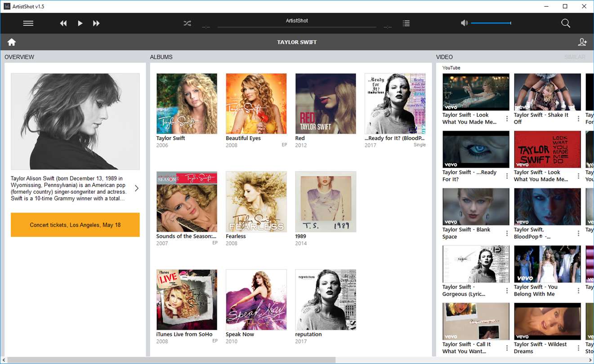
Task: Click the Beautiful Eyes album title
Action: pyautogui.click(x=243, y=138)
